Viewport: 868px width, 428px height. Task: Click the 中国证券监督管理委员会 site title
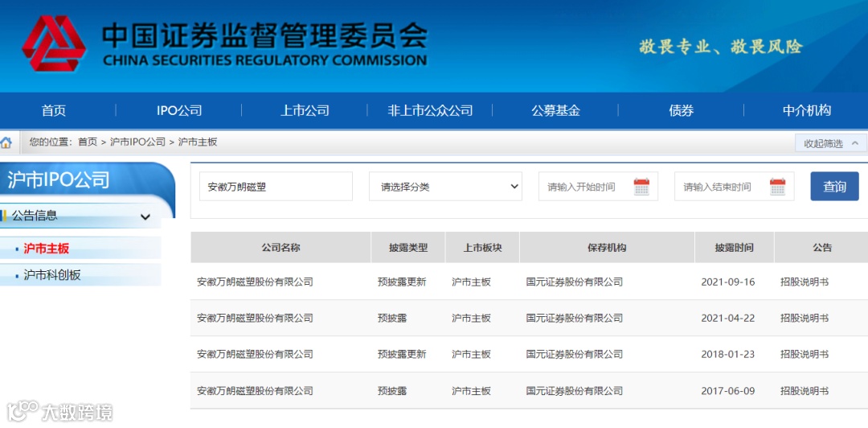[x=264, y=36]
